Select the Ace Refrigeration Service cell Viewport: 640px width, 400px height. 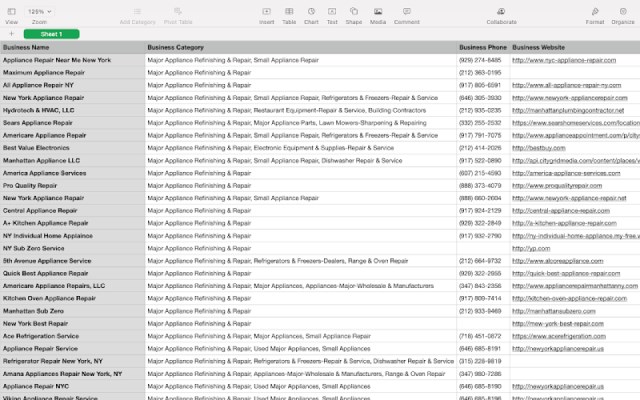[x=73, y=336]
